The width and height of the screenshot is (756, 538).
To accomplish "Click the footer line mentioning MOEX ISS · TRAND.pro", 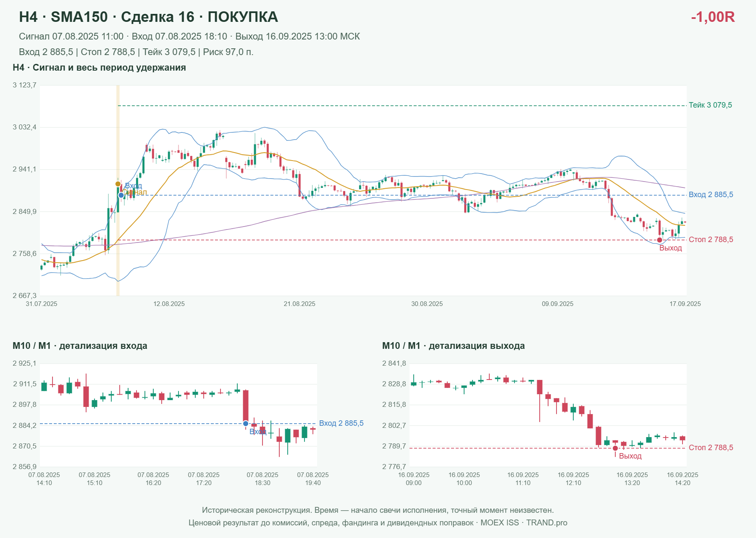I will pyautogui.click(x=378, y=523).
